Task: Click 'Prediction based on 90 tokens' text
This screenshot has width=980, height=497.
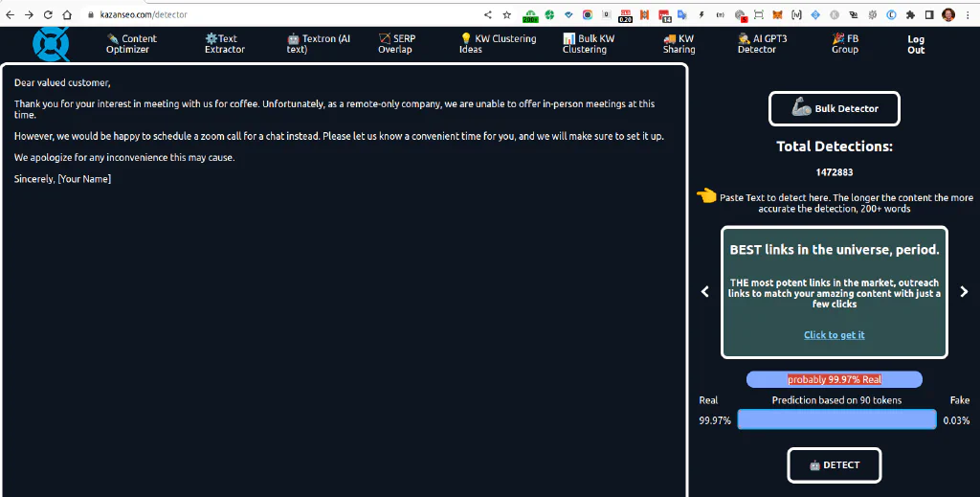Action: 836,400
